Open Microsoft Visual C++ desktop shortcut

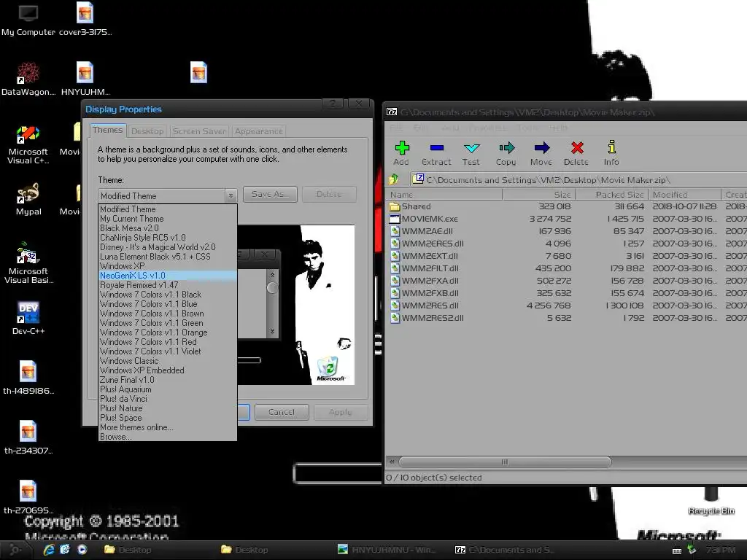click(x=28, y=145)
